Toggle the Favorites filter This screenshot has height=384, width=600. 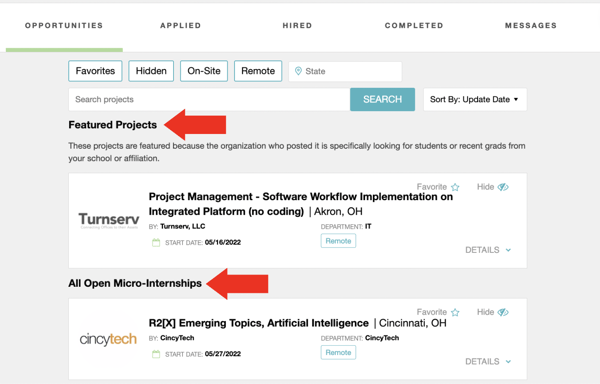pyautogui.click(x=95, y=71)
